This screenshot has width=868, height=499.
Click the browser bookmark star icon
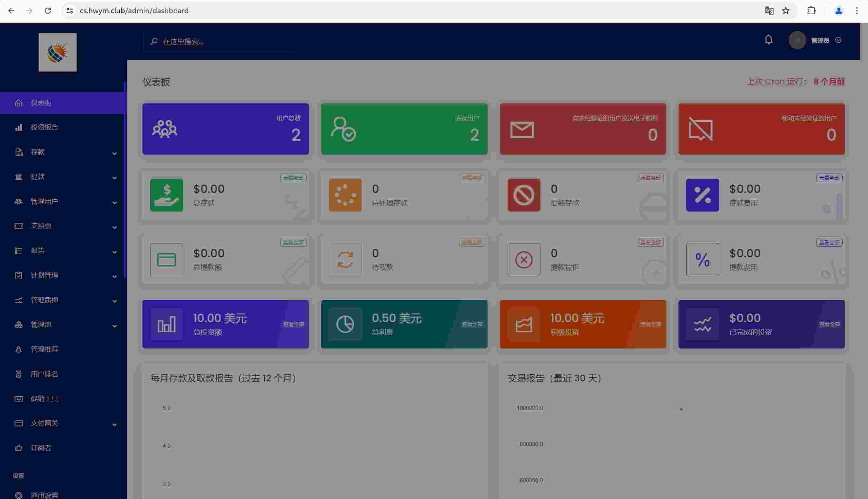pyautogui.click(x=786, y=11)
